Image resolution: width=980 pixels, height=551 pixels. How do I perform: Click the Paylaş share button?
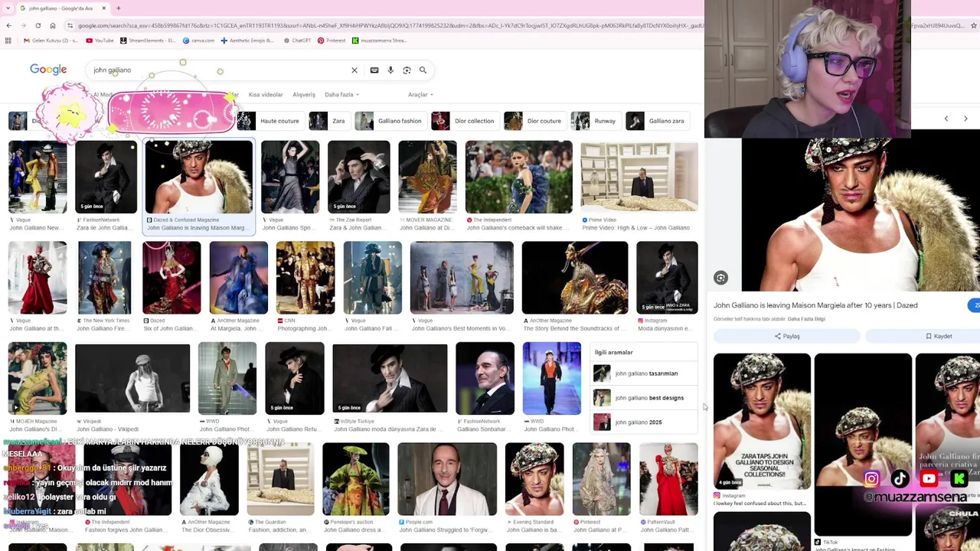pyautogui.click(x=786, y=336)
